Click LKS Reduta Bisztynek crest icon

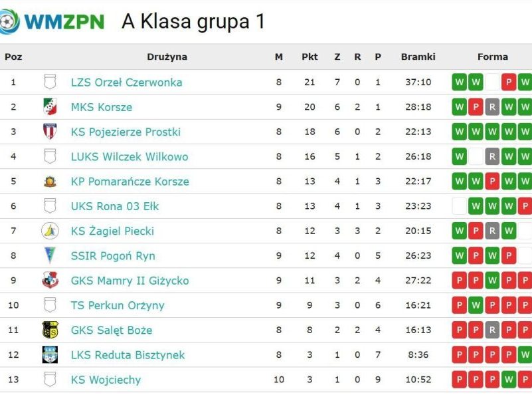click(50, 355)
